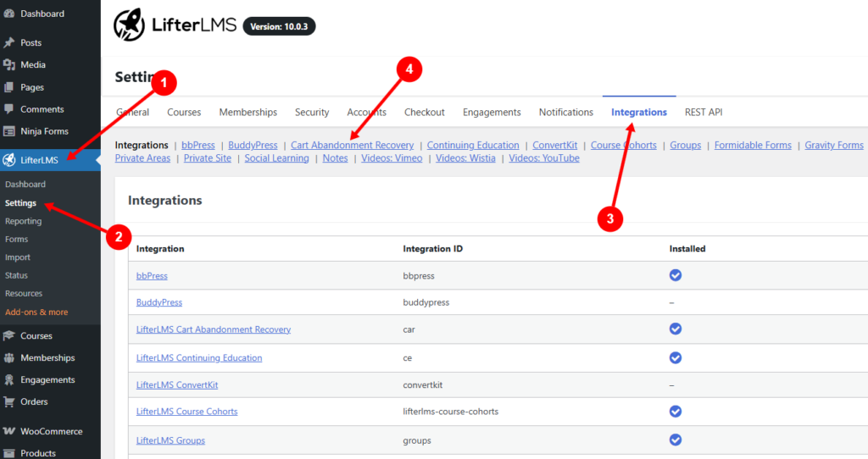Viewport: 868px width, 459px height.
Task: Open the Add-ons & more submenu item
Action: click(36, 312)
